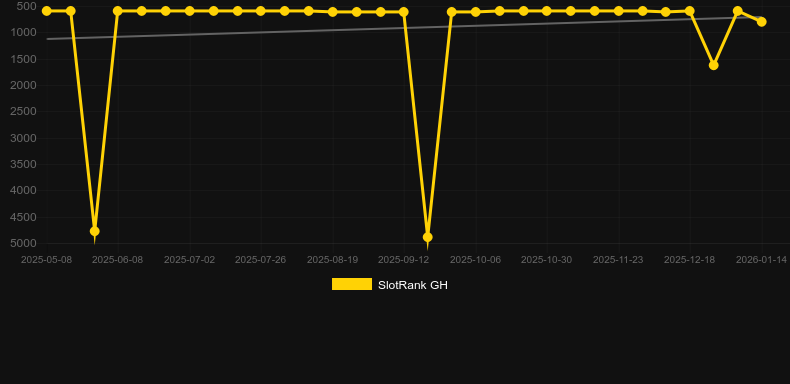This screenshot has width=790, height=384.
Task: Click the 2025-11-23 x-axis label
Action: 618,260
